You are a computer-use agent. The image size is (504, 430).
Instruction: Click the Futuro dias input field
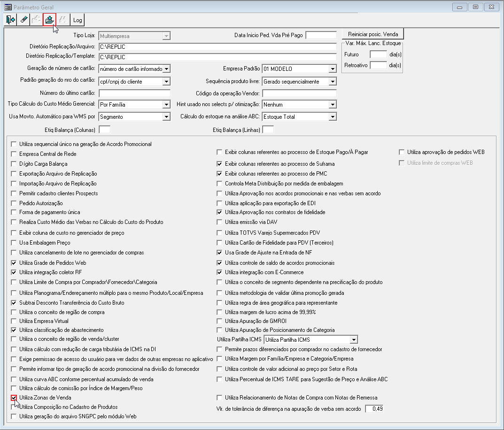pyautogui.click(x=378, y=54)
